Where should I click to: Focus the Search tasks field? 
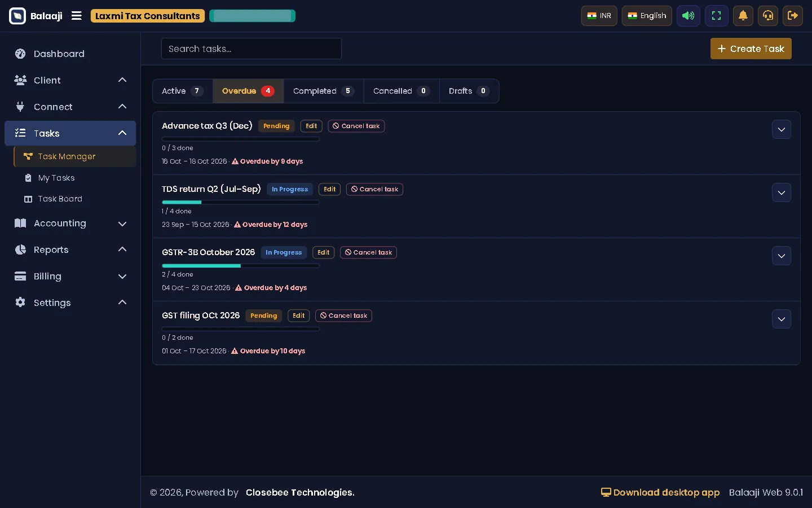tap(251, 49)
